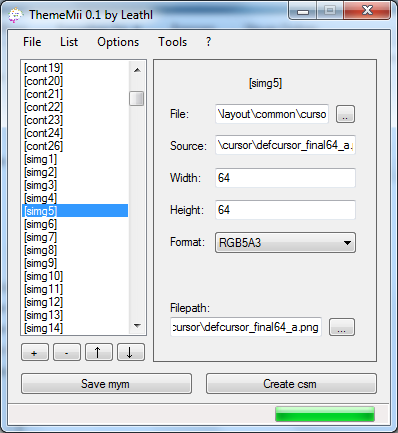The image size is (398, 433).
Task: Open the ? help menu
Action: tap(208, 42)
